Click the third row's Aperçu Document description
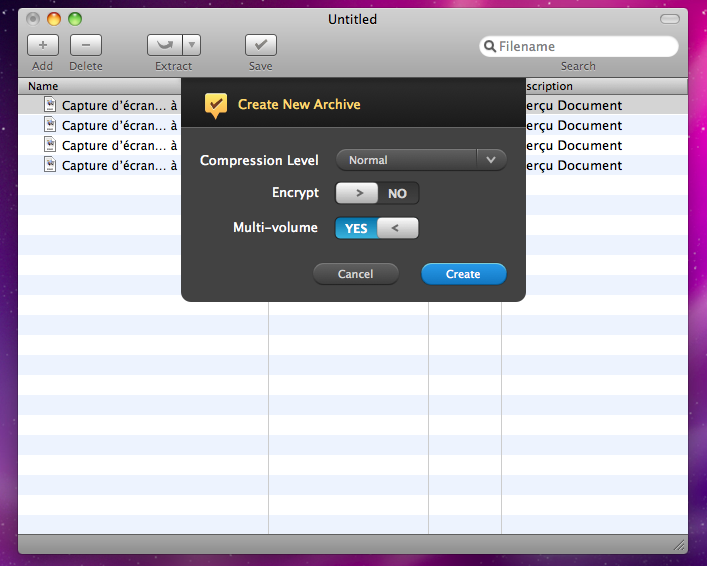Viewport: 707px width, 566px height. 574,146
